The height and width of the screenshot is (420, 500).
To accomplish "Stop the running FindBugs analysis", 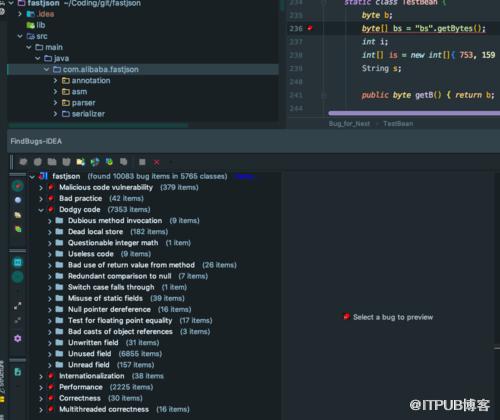I will tap(142, 162).
